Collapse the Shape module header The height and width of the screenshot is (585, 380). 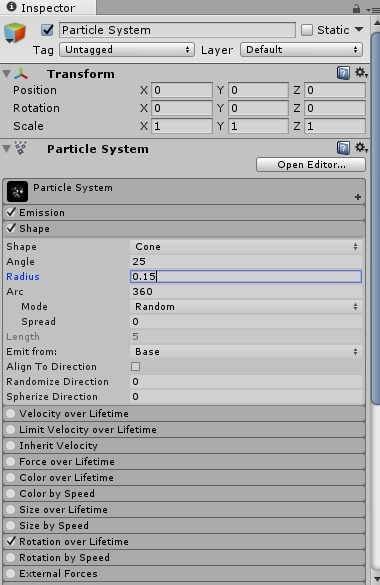184,228
